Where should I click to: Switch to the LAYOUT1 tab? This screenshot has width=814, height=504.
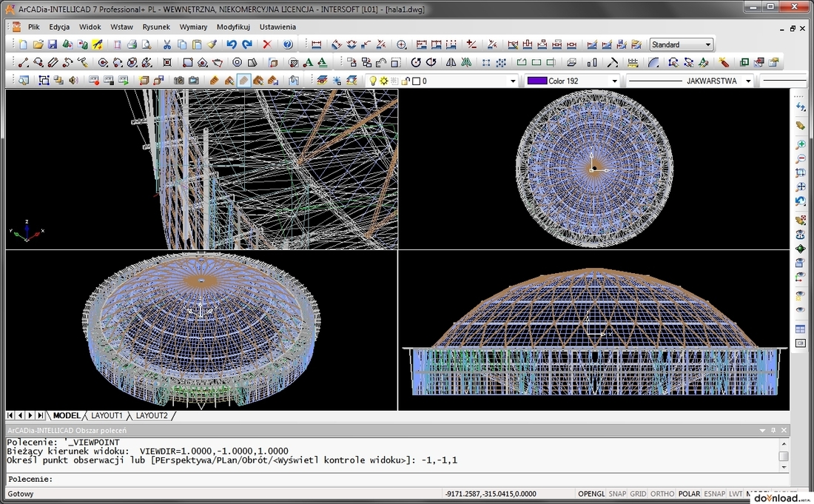pos(107,416)
